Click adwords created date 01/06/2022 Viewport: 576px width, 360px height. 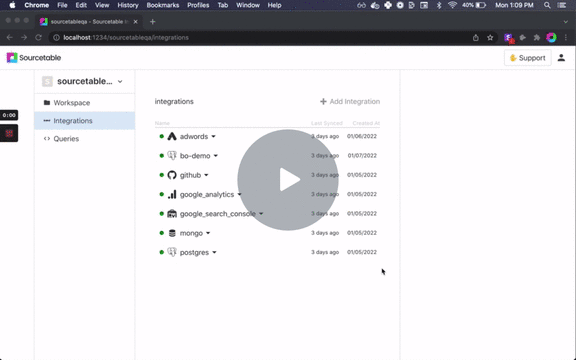(362, 136)
